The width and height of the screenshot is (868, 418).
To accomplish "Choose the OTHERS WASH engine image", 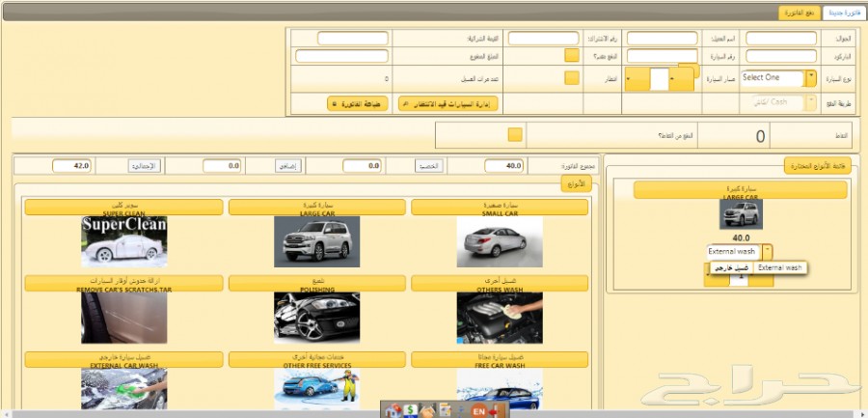I will pyautogui.click(x=500, y=318).
